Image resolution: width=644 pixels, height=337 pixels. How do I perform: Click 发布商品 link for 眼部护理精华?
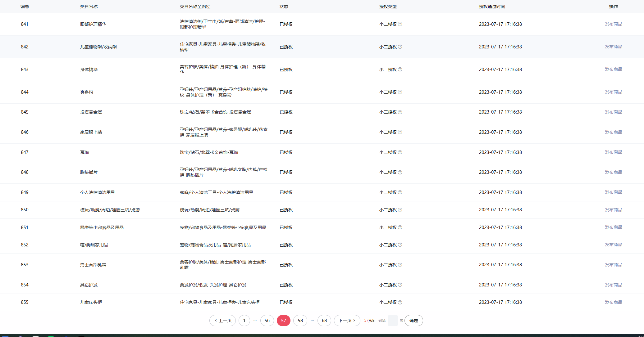[613, 24]
